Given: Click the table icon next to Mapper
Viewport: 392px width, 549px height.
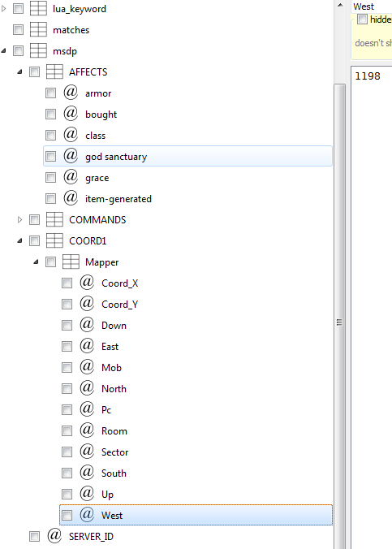Looking at the screenshot, I should click(71, 262).
